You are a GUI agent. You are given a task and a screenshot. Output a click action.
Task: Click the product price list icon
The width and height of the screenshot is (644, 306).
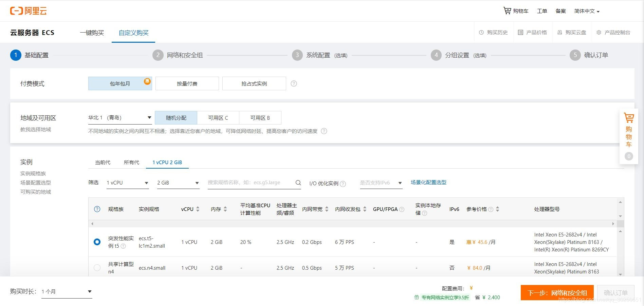pyautogui.click(x=520, y=33)
